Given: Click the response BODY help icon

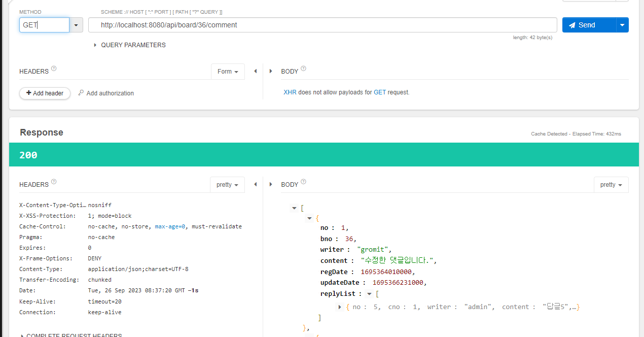Looking at the screenshot, I should [x=303, y=182].
